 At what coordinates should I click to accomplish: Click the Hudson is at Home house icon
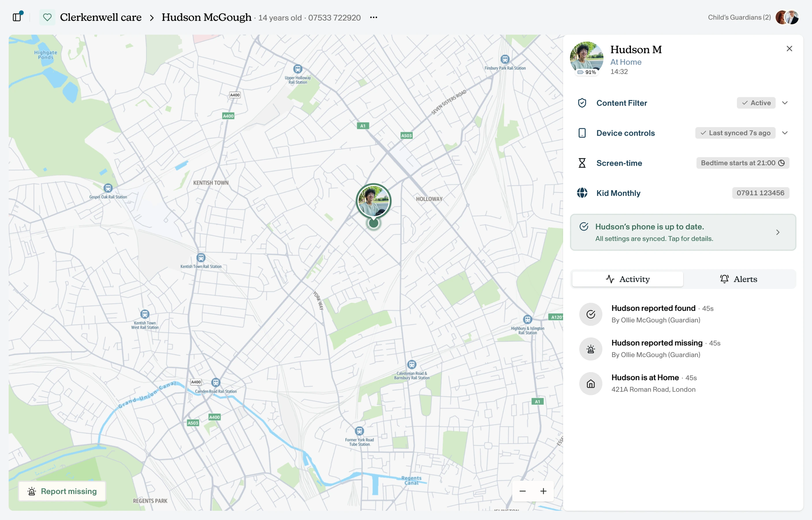(591, 384)
